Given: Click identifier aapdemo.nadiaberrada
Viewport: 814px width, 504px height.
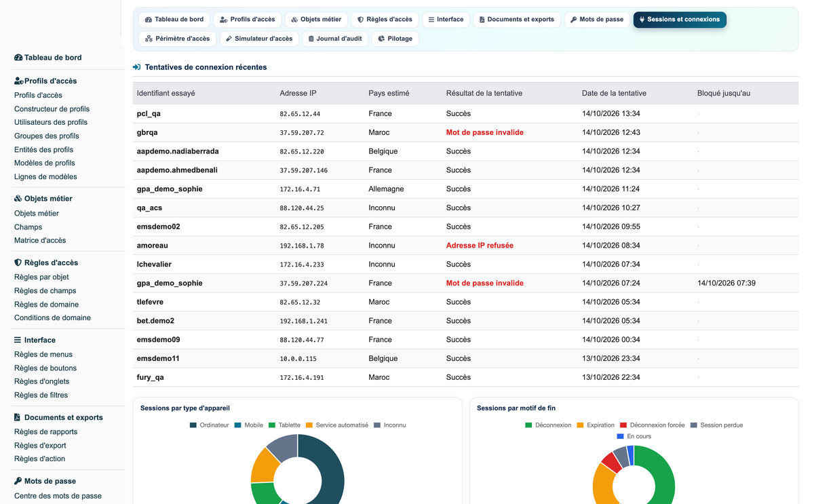Looking at the screenshot, I should coord(178,151).
